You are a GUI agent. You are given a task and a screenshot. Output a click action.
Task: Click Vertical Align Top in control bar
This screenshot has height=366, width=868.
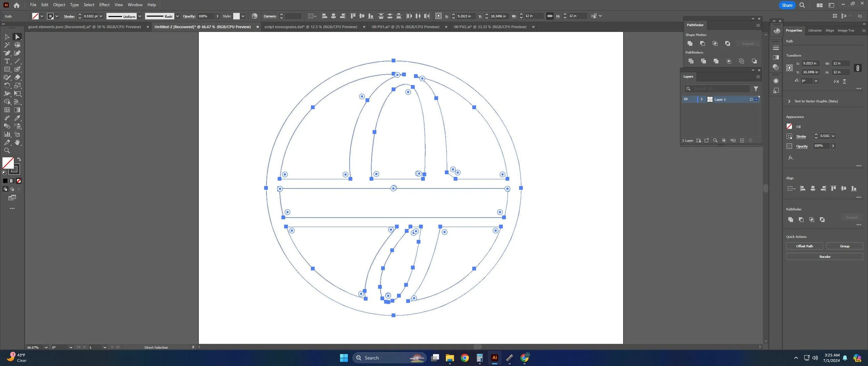(x=353, y=16)
